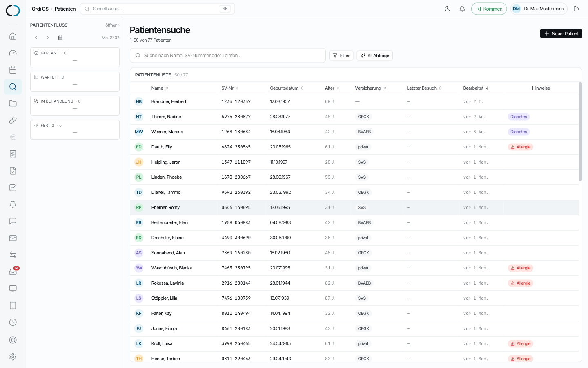The height and width of the screenshot is (368, 588).
Task: Open the Filter options
Action: 341,56
